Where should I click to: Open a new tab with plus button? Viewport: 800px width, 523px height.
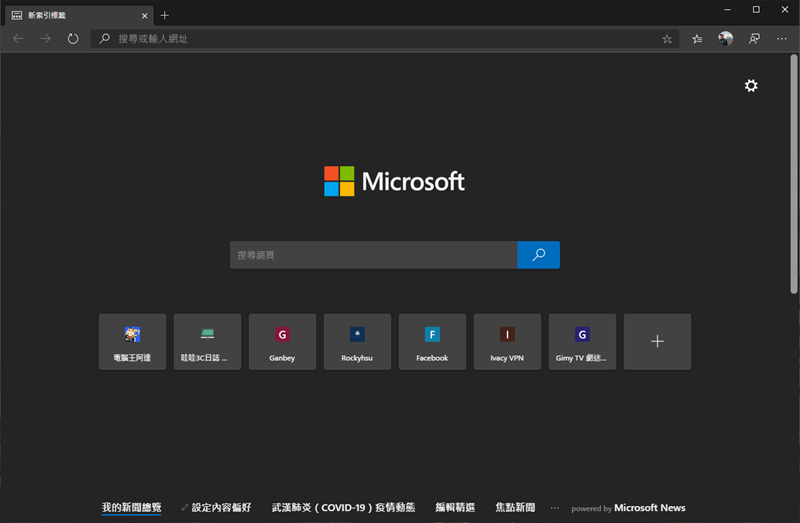(165, 15)
